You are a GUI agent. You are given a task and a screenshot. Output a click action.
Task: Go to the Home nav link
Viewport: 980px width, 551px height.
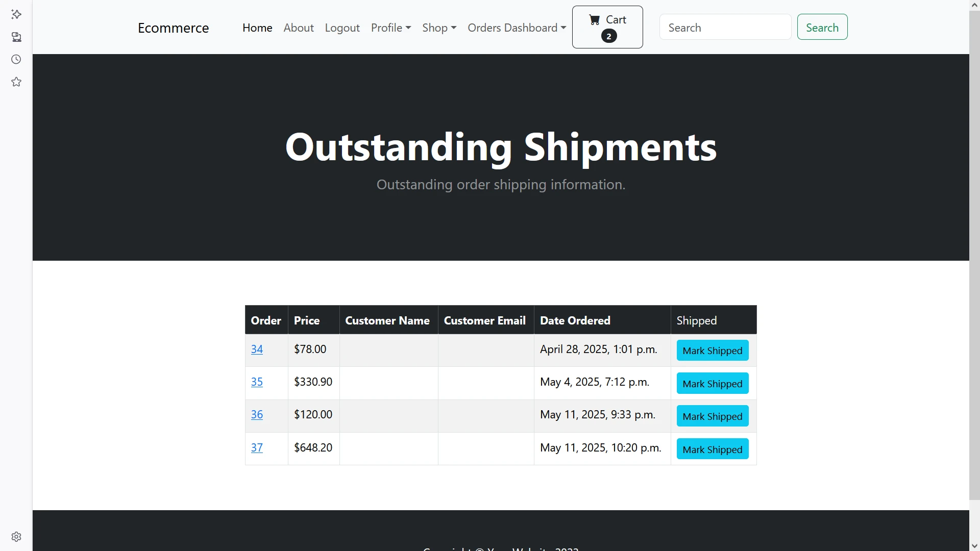point(257,28)
